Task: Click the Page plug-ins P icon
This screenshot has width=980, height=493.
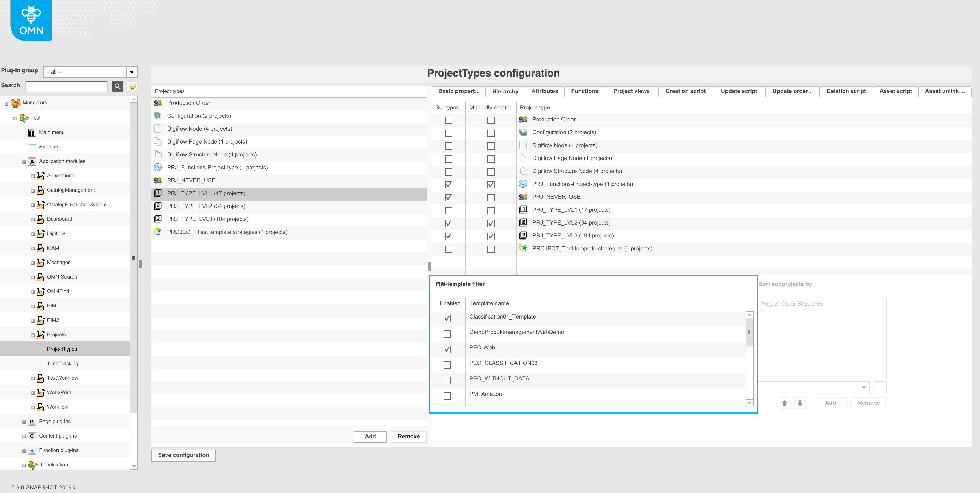Action: 32,422
